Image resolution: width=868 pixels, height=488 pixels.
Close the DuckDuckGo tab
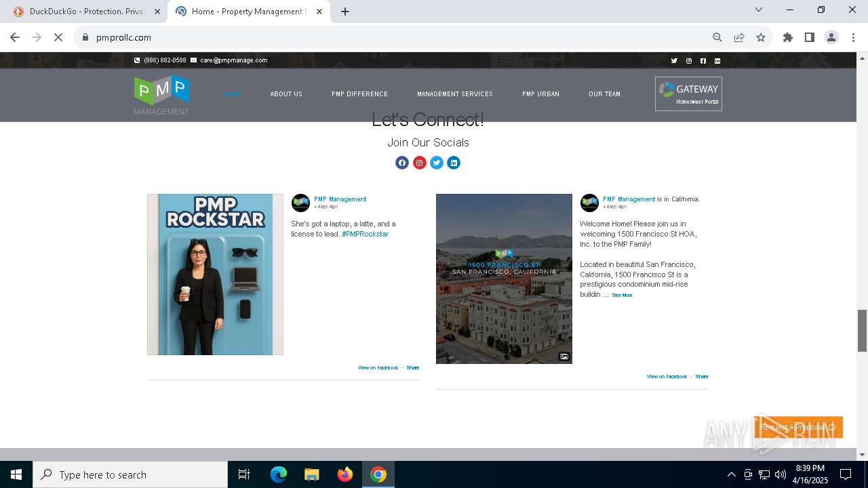pyautogui.click(x=157, y=12)
